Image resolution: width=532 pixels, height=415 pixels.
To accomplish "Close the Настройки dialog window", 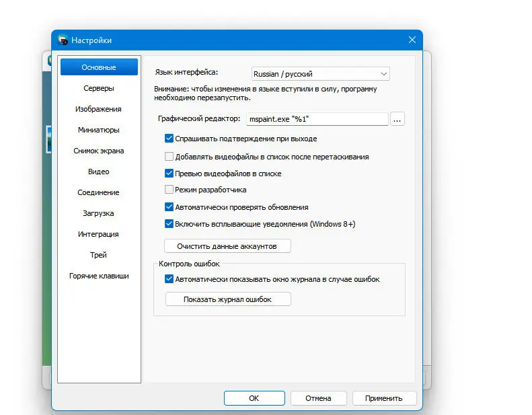I will click(x=412, y=40).
